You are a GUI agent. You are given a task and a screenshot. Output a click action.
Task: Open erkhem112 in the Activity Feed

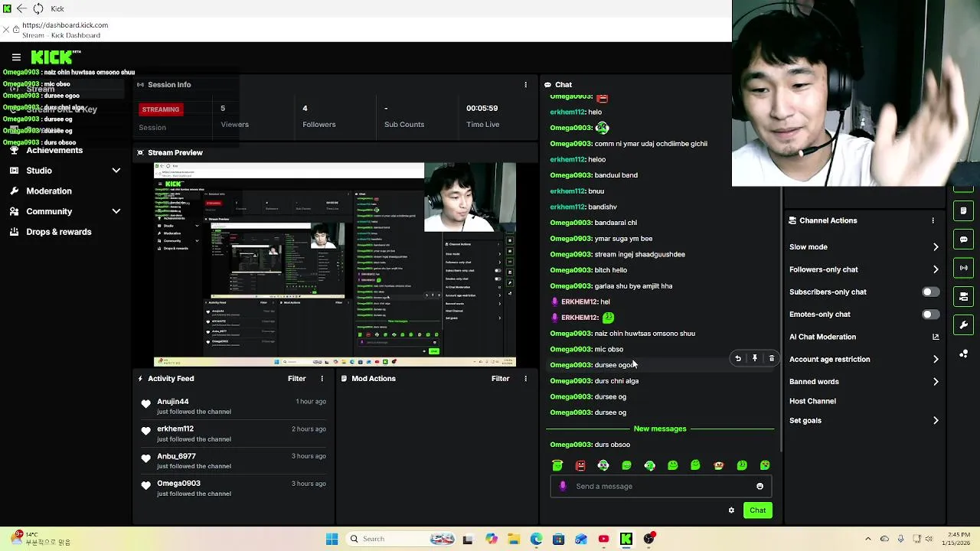pyautogui.click(x=175, y=429)
